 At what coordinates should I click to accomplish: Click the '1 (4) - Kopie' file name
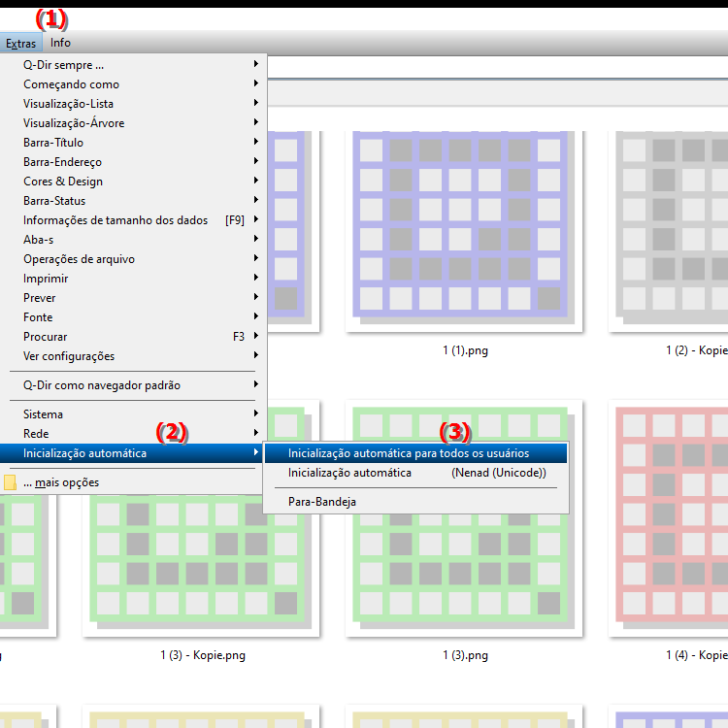[x=697, y=655]
